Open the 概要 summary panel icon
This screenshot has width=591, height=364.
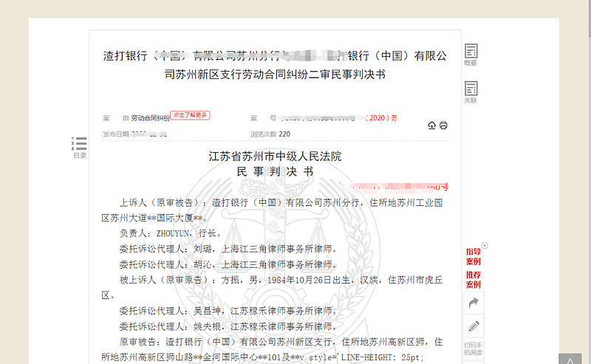(471, 55)
